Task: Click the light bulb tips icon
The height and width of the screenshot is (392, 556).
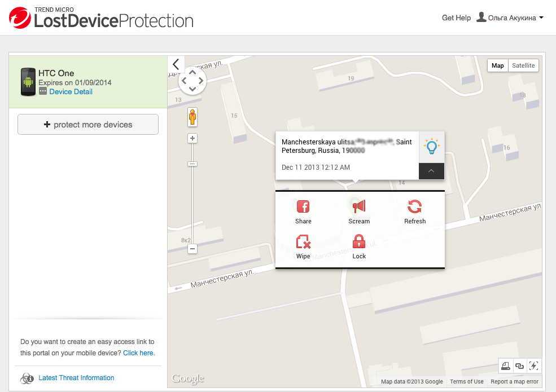Action: 432,147
